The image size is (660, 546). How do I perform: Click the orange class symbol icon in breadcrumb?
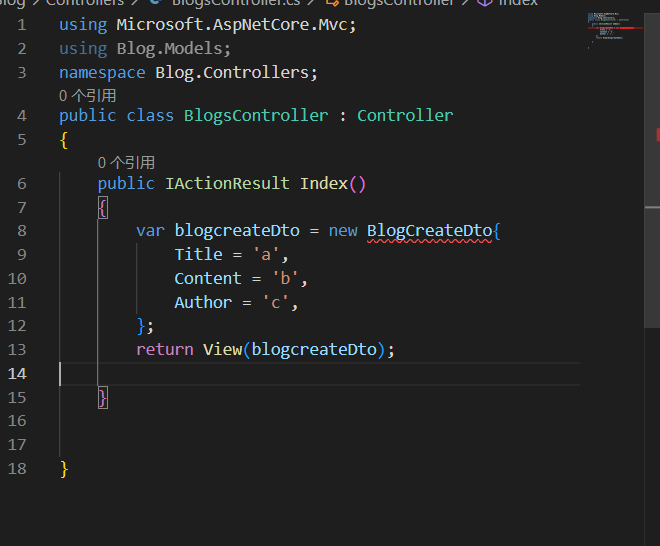tap(331, 3)
